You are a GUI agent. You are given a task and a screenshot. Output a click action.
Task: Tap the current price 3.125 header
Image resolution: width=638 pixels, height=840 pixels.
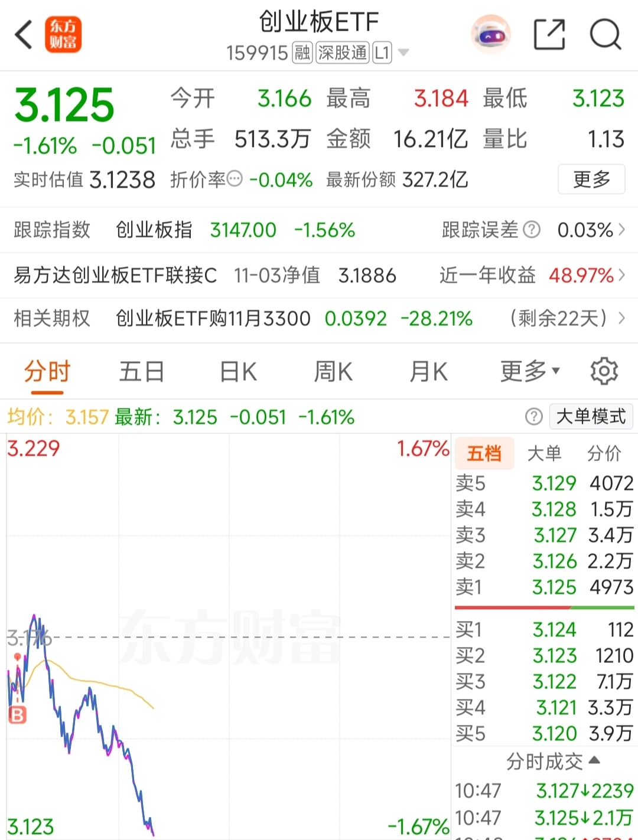pos(64,106)
